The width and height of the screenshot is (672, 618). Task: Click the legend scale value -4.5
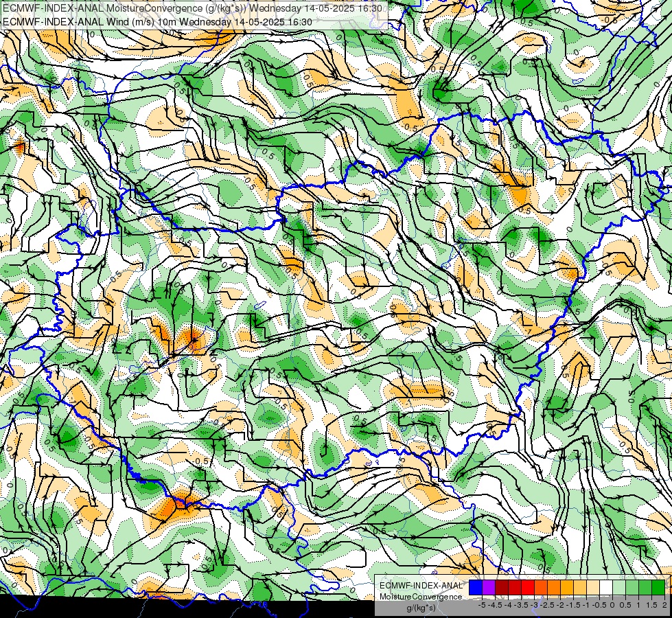(496, 605)
